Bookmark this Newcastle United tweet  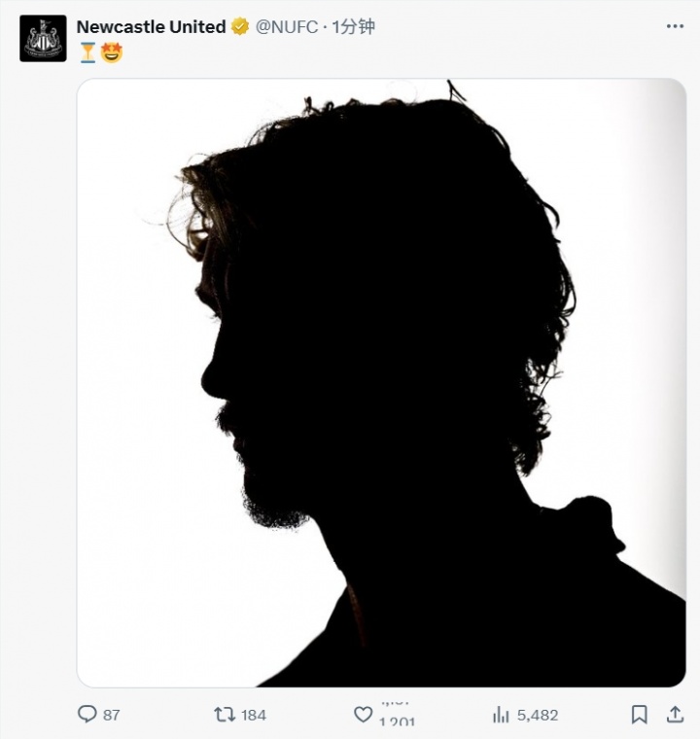coord(639,715)
